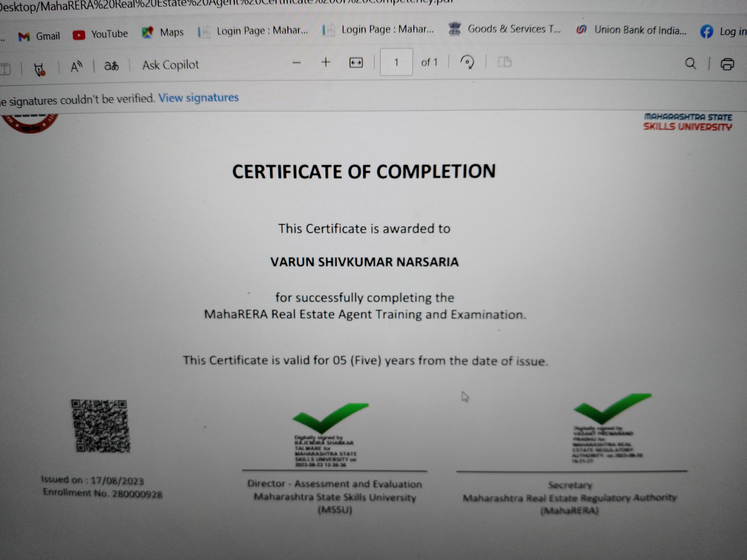The image size is (747, 560).
Task: Open the Find search icon
Action: coord(690,64)
